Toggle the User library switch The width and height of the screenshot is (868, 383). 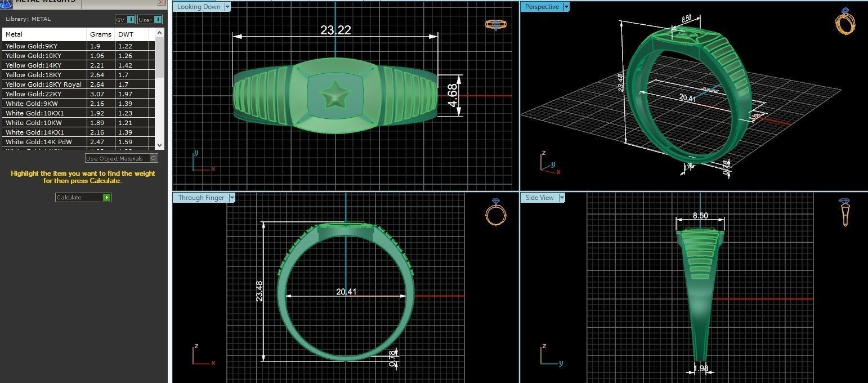point(150,20)
